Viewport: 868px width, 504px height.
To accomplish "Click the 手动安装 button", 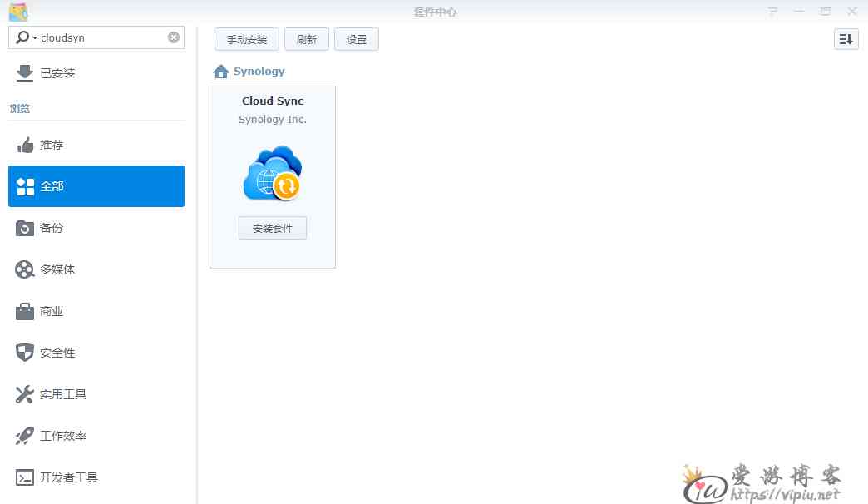I will pyautogui.click(x=247, y=39).
